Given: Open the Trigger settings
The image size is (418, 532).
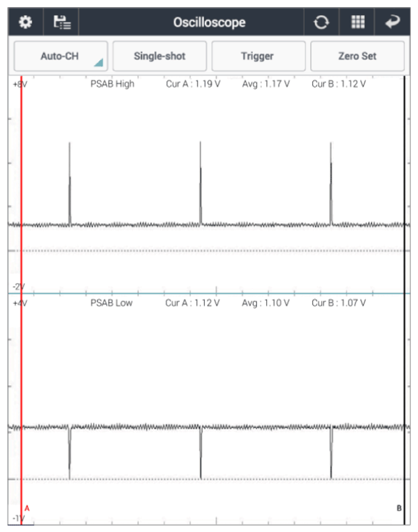Looking at the screenshot, I should (258, 56).
